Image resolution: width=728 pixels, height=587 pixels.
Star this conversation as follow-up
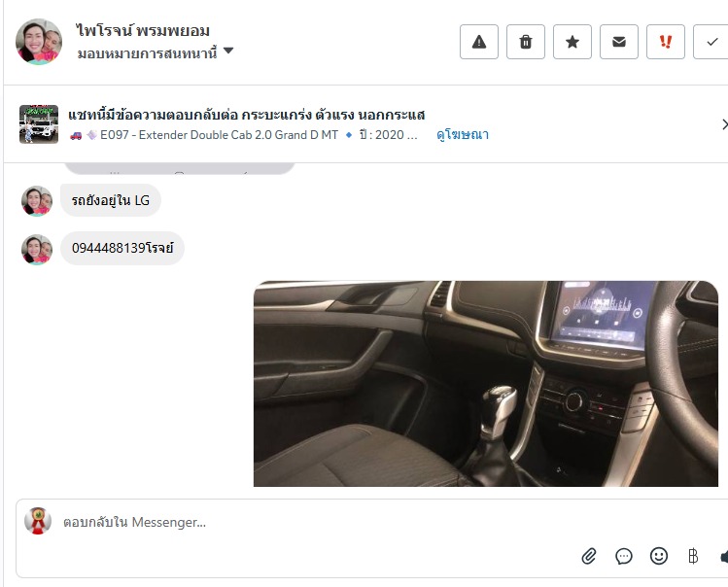pos(572,42)
